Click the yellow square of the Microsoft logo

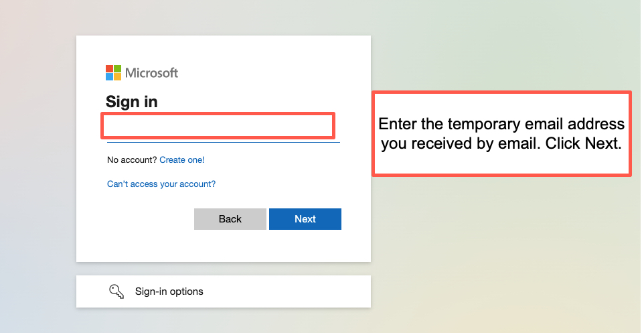click(x=118, y=76)
